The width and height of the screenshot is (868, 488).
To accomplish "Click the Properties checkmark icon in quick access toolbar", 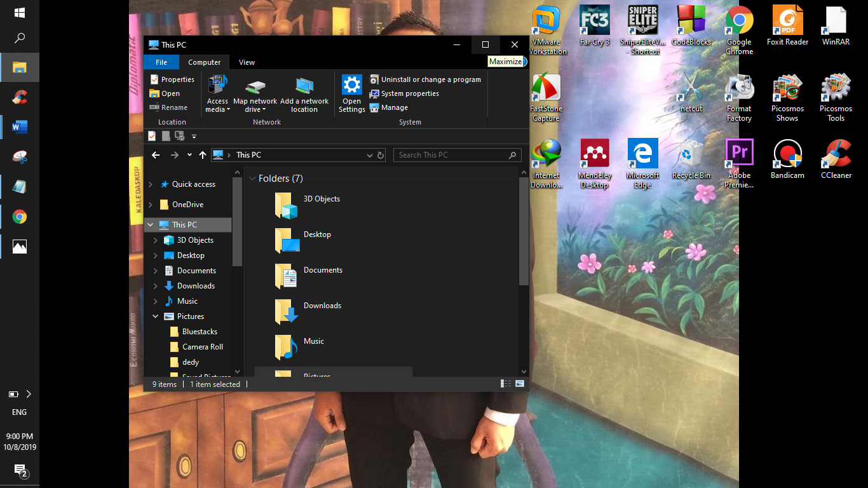I will click(152, 136).
